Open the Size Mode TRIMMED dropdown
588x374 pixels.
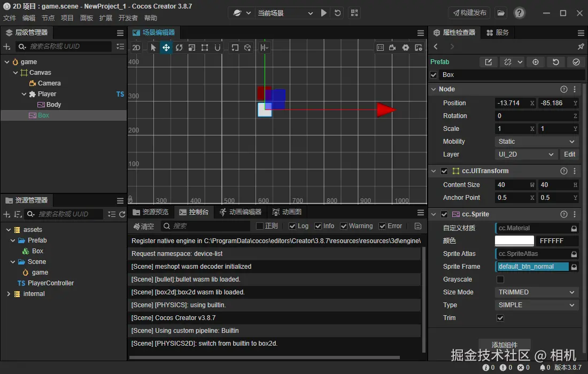click(x=537, y=292)
